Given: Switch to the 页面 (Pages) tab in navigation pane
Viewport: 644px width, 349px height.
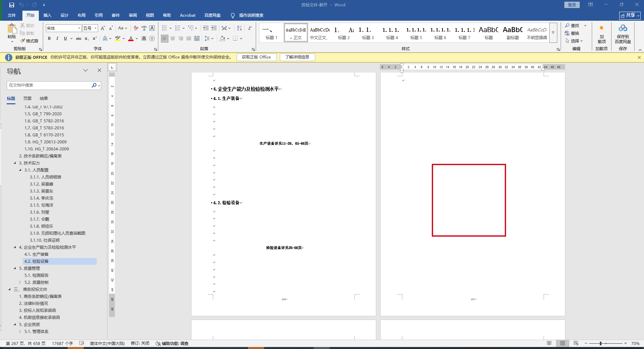Looking at the screenshot, I should 27,99.
